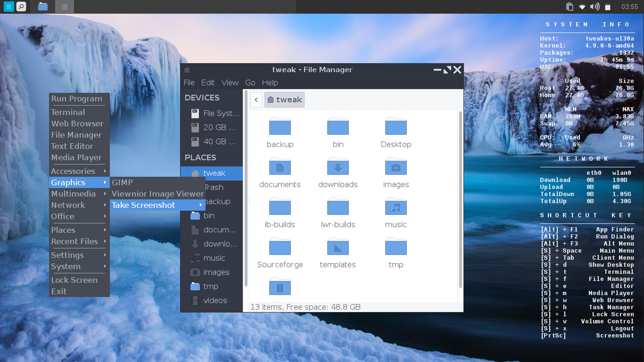Screen dimensions: 644x362
Task: Launch GIMP from Graphics submenu
Action: [x=122, y=182]
